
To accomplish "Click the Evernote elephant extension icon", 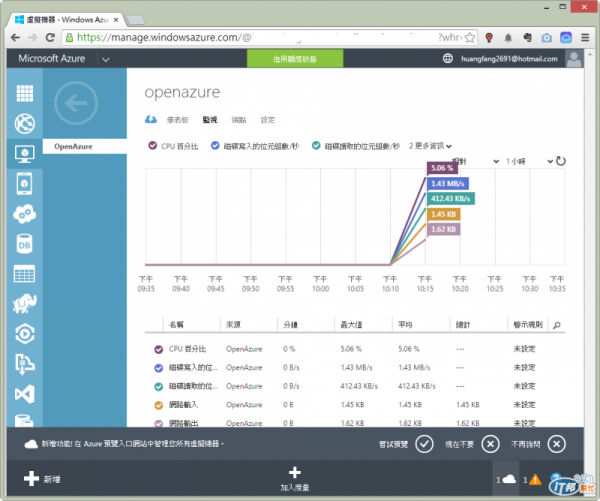I will 527,38.
